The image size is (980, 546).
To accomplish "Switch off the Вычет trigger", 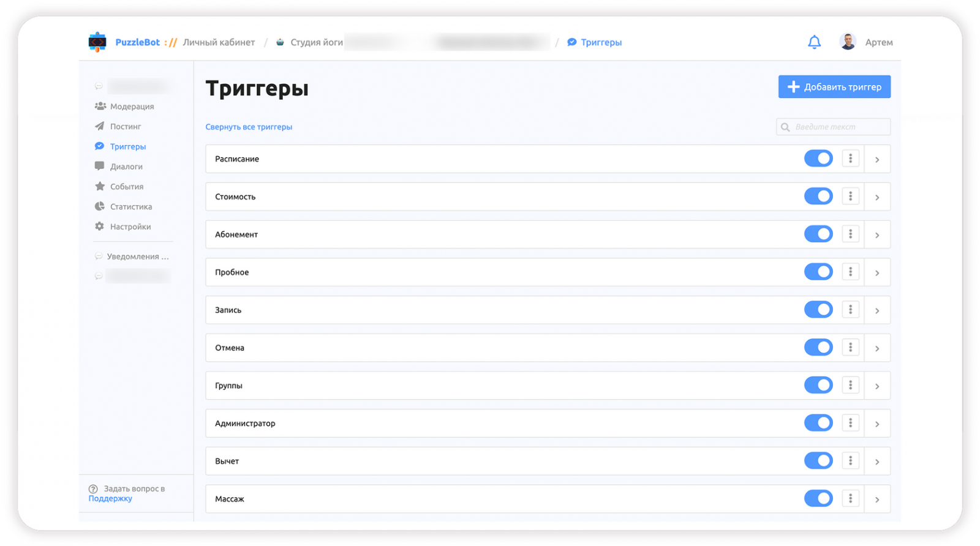I will pyautogui.click(x=818, y=461).
